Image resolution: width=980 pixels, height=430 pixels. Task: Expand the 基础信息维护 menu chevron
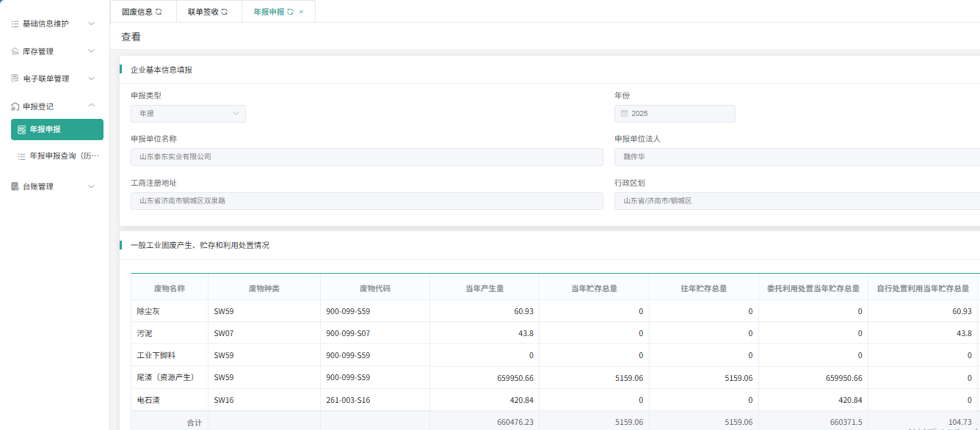coord(91,23)
